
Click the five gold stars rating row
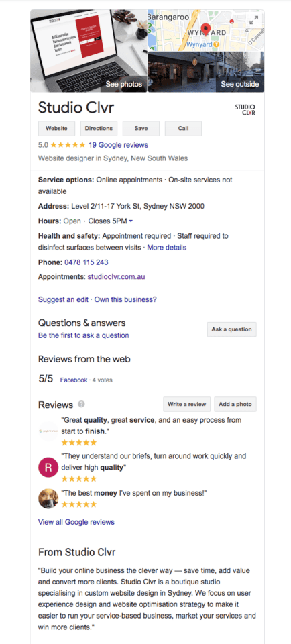(68, 145)
